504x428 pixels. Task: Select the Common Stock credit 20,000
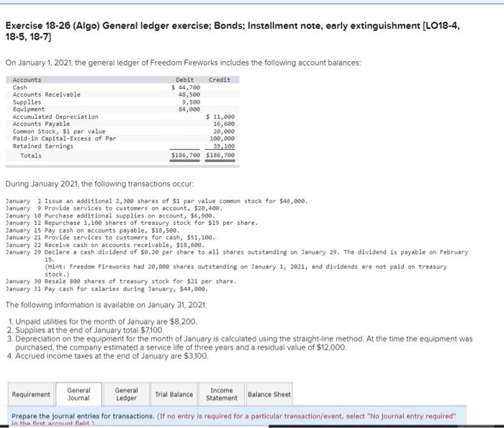(x=224, y=131)
